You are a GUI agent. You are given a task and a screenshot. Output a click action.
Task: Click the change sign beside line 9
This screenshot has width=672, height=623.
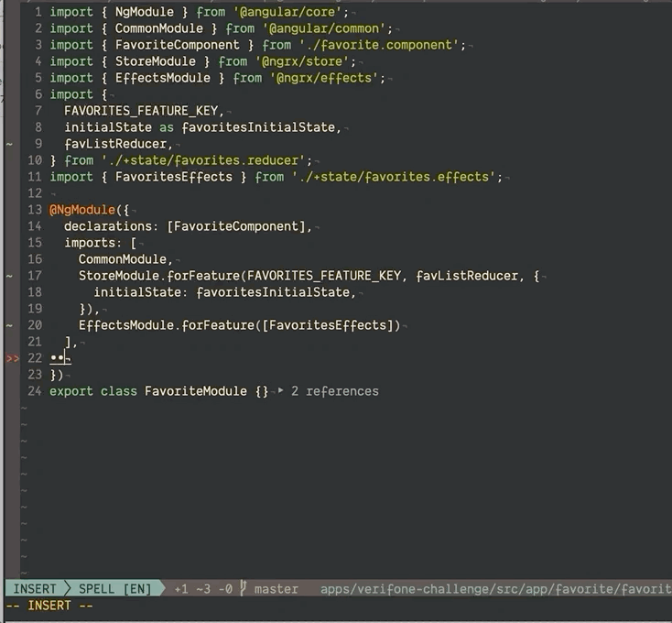pos(9,145)
